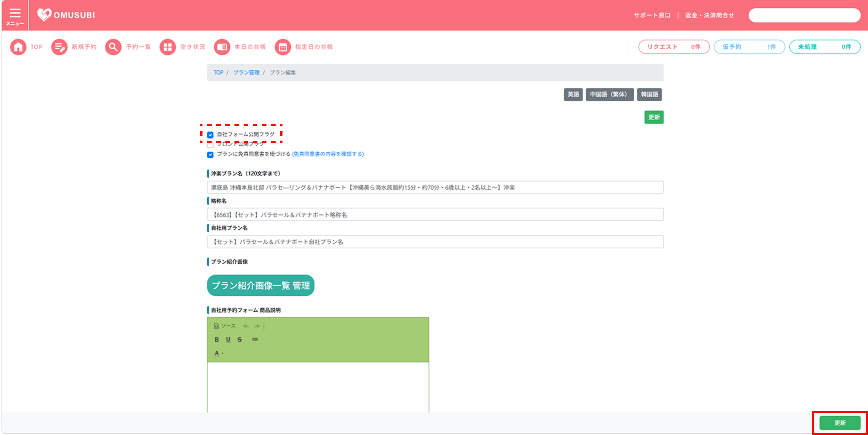Insert a link with the chain icon
Viewport: 868px width, 435px height.
[x=255, y=340]
